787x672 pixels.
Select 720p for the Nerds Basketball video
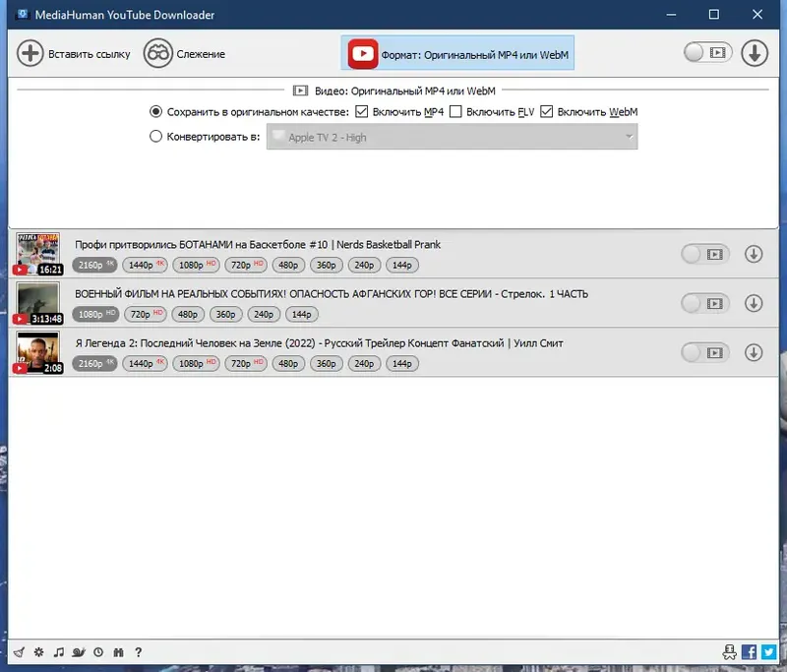[246, 265]
